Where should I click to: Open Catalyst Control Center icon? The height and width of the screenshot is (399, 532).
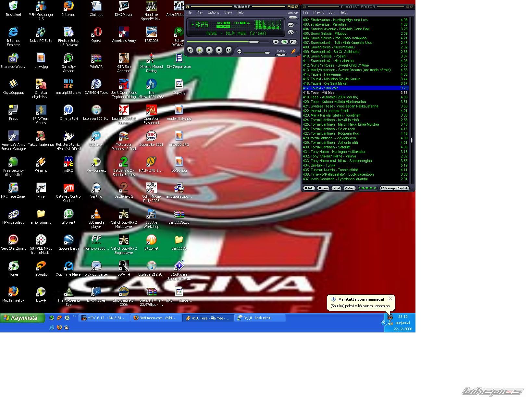tap(68, 192)
